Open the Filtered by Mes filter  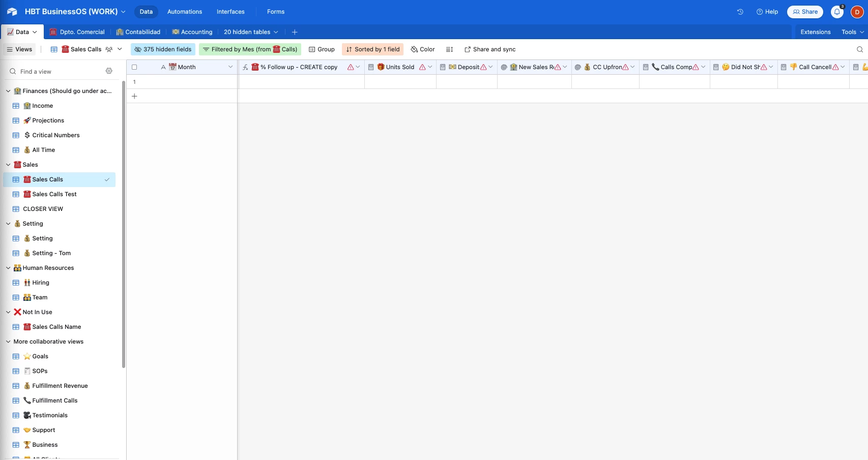pos(250,49)
